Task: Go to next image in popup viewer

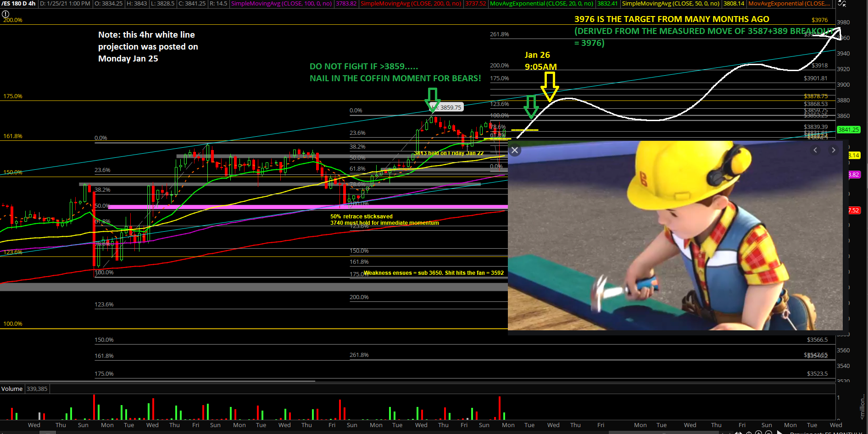Action: click(x=833, y=150)
